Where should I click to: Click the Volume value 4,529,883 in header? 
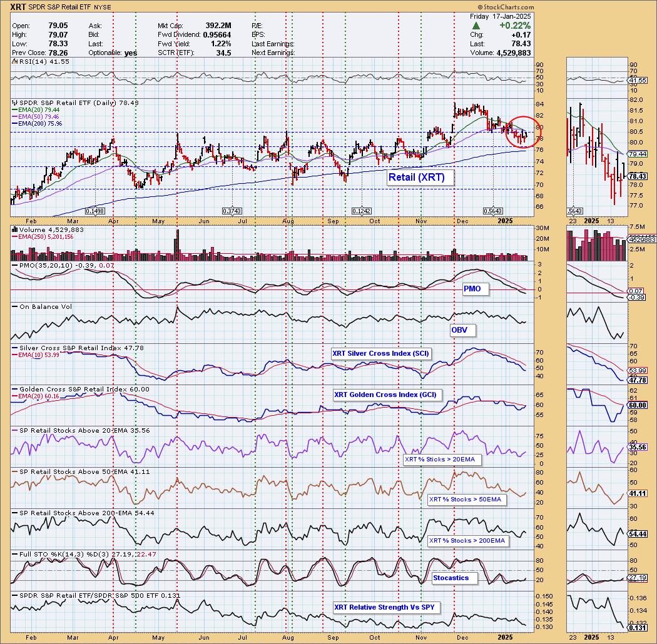514,53
